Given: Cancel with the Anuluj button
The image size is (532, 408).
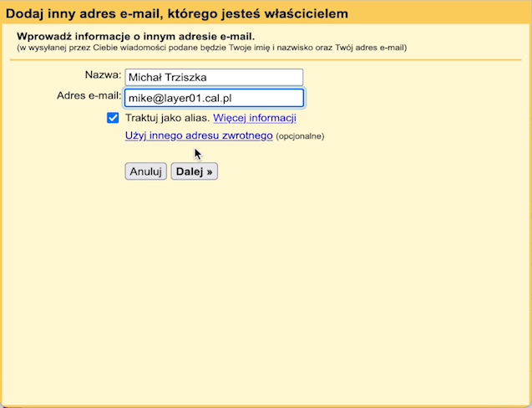Looking at the screenshot, I should [x=145, y=171].
